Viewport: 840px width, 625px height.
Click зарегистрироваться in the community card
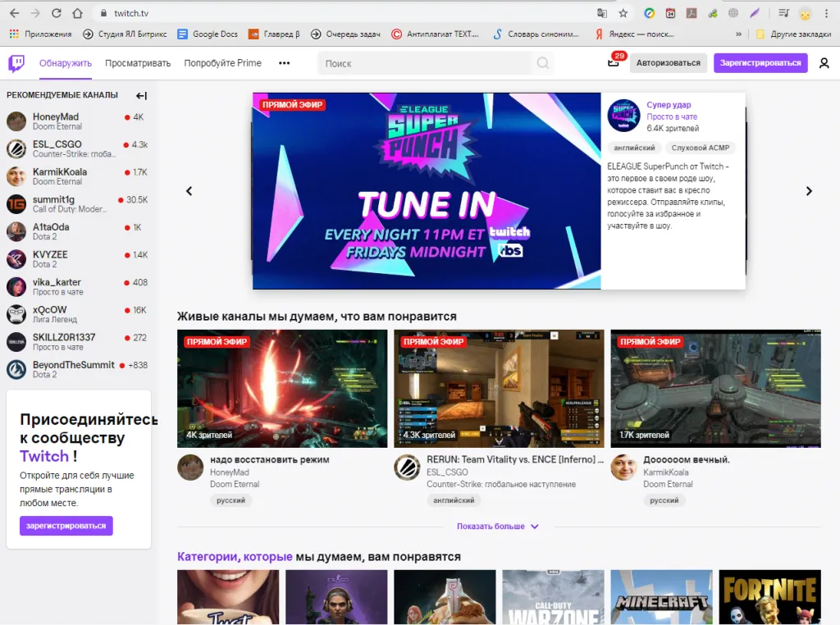coord(66,526)
